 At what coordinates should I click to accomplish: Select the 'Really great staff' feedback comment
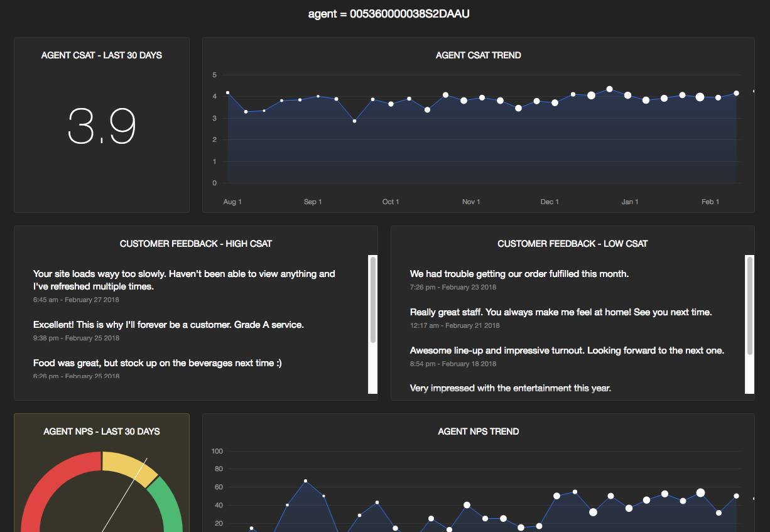pyautogui.click(x=561, y=312)
